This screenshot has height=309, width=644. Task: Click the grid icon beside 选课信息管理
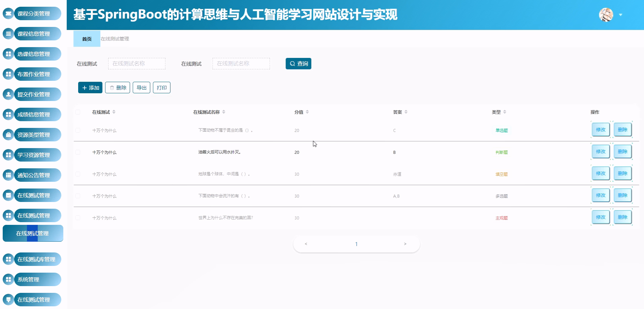coord(8,54)
